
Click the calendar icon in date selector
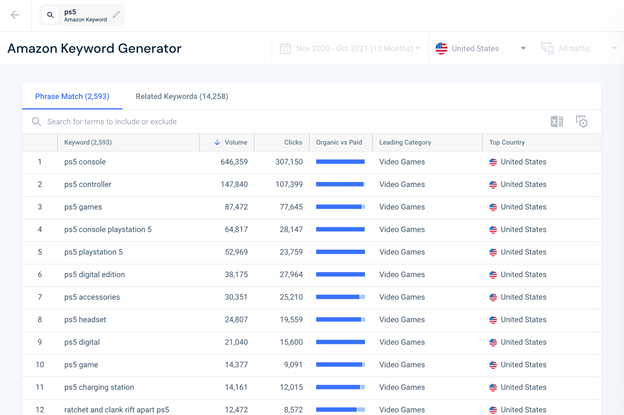coord(285,48)
